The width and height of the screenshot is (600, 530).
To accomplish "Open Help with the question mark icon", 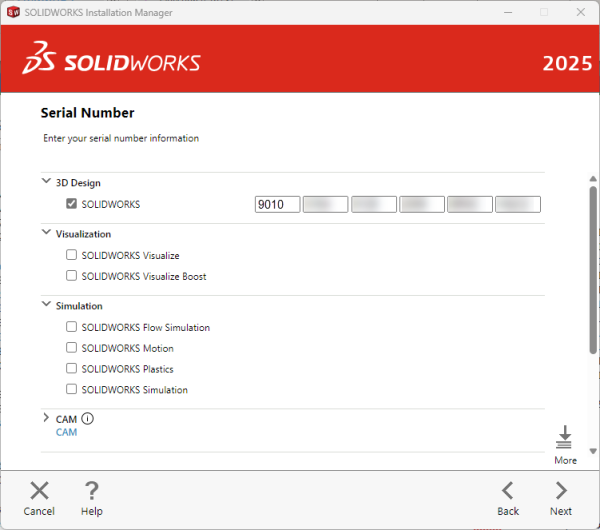I will pos(91,490).
